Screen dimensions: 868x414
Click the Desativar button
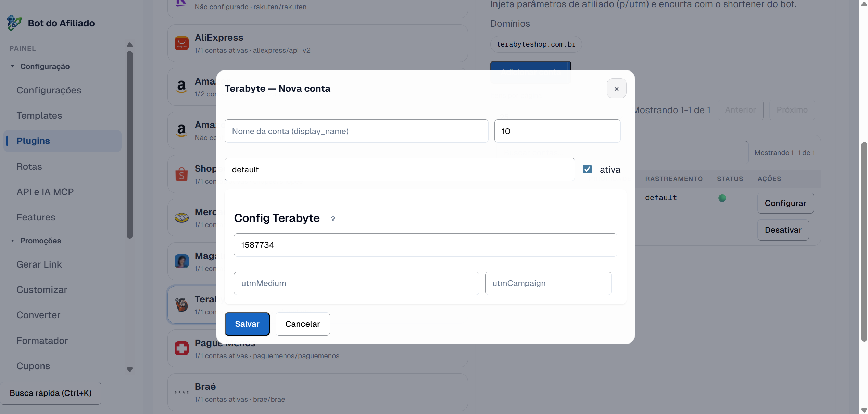783,230
